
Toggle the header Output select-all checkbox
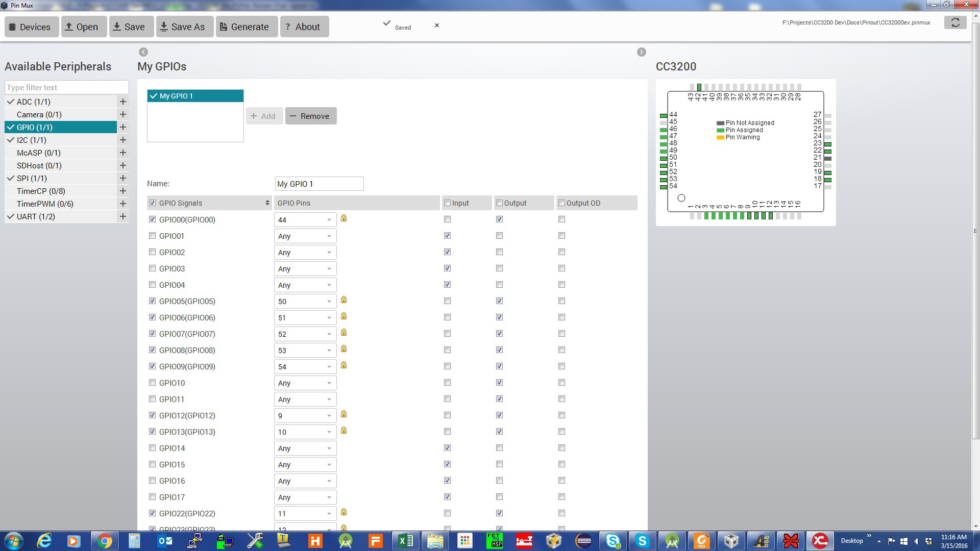500,203
